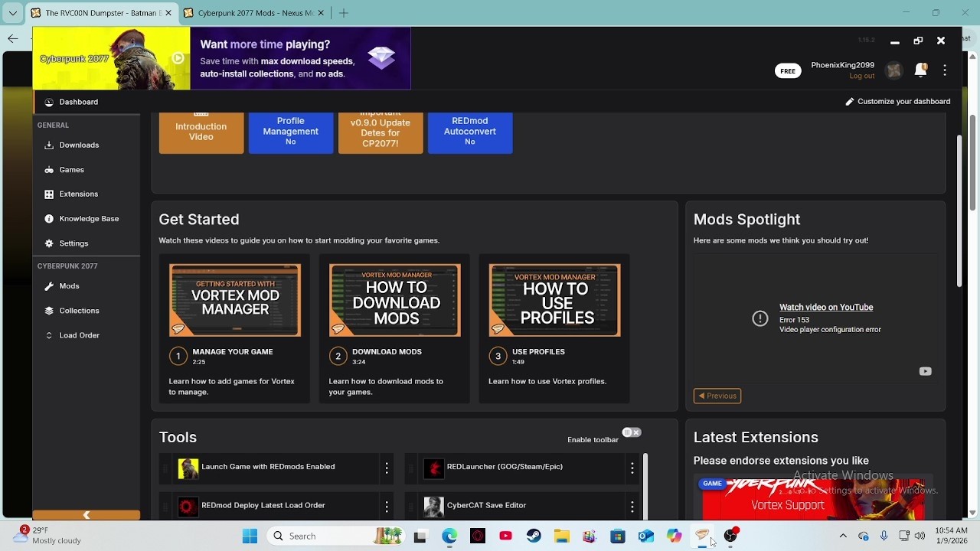Click the Cyberpunk 2077 game banner image

[x=111, y=59]
